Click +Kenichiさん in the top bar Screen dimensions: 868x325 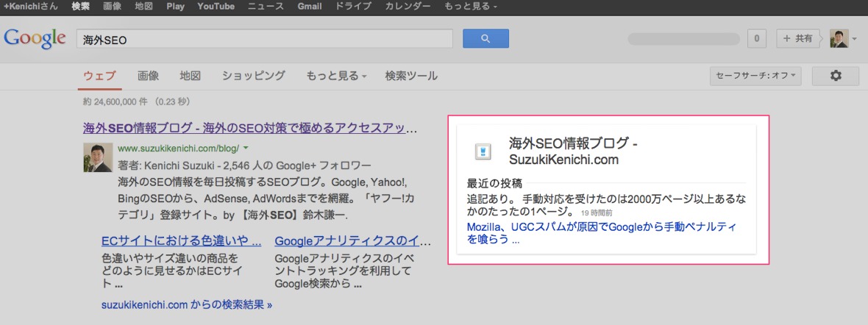[30, 7]
